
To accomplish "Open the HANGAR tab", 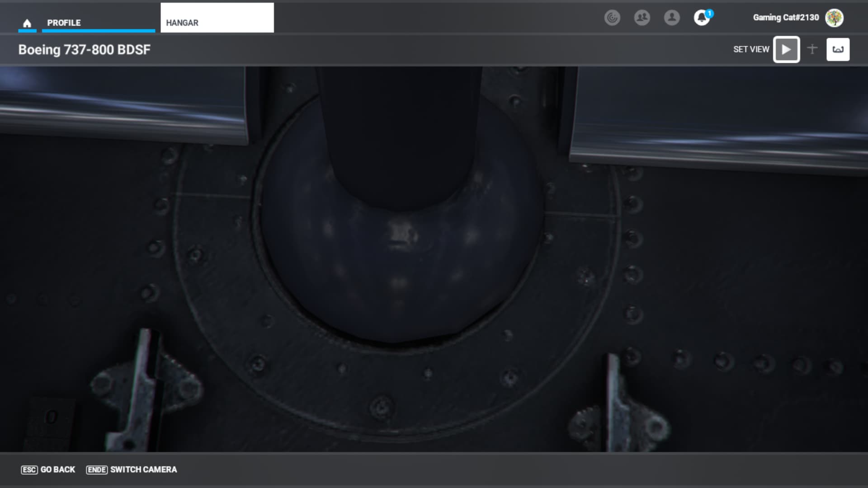I will [182, 23].
